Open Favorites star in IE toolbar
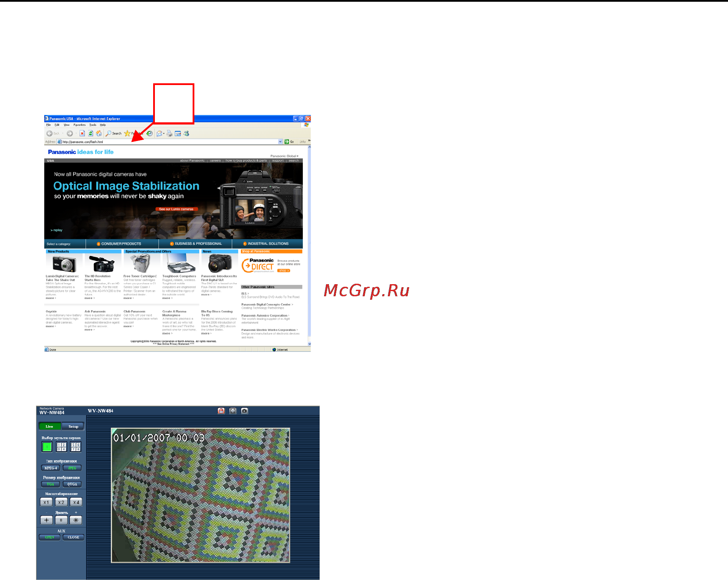 tap(127, 134)
